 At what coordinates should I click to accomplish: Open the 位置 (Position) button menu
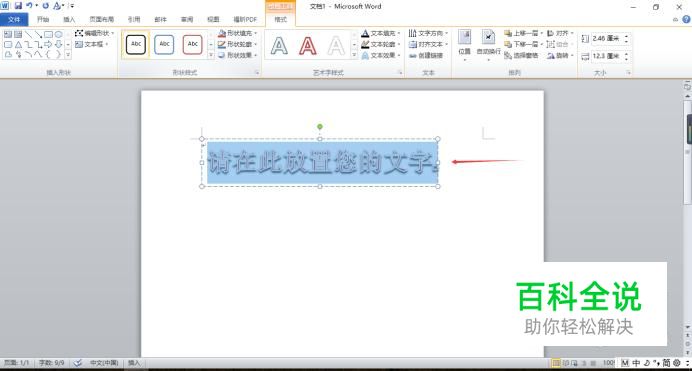point(464,44)
